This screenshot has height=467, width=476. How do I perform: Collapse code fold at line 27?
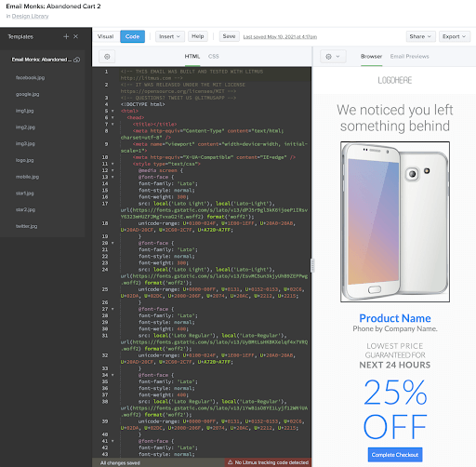[x=112, y=309]
